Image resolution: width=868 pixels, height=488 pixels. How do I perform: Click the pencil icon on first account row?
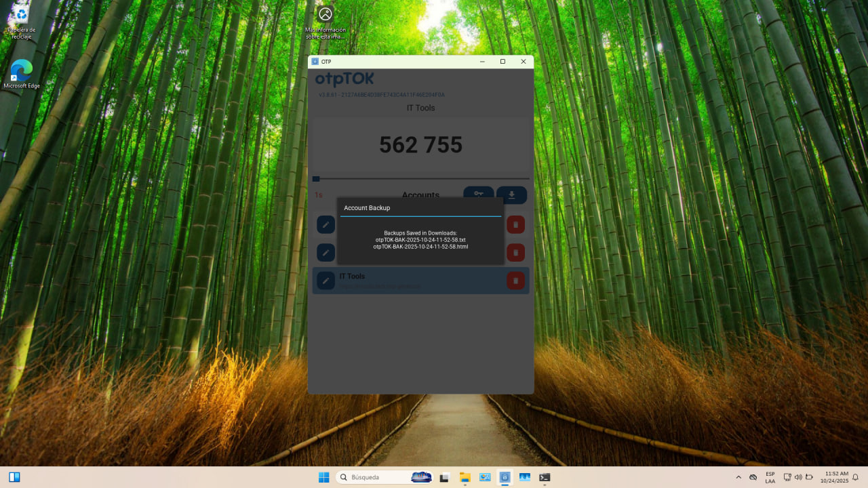pos(325,224)
